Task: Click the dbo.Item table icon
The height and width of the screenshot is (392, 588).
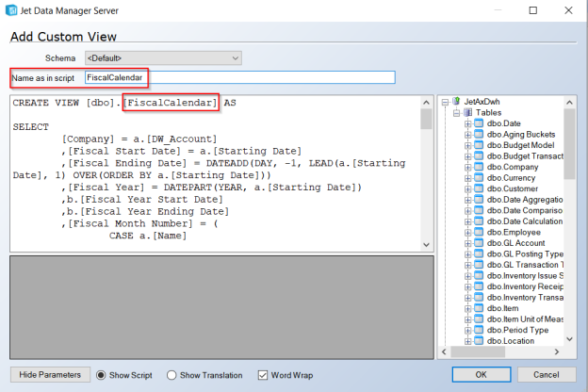Action: pyautogui.click(x=479, y=308)
